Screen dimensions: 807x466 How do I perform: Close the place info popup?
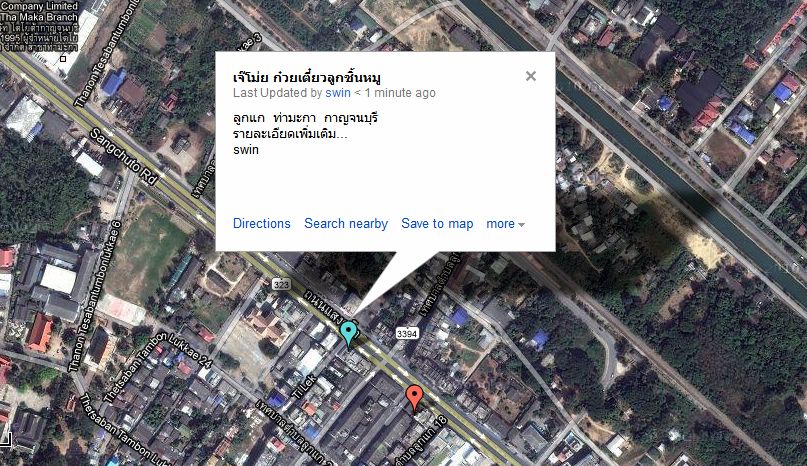531,76
